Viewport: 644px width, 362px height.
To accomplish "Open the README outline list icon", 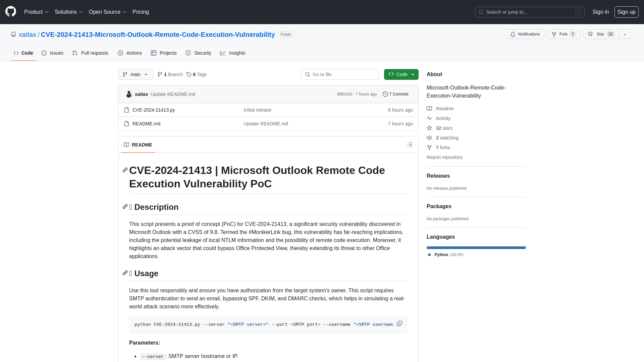I will click(x=410, y=144).
